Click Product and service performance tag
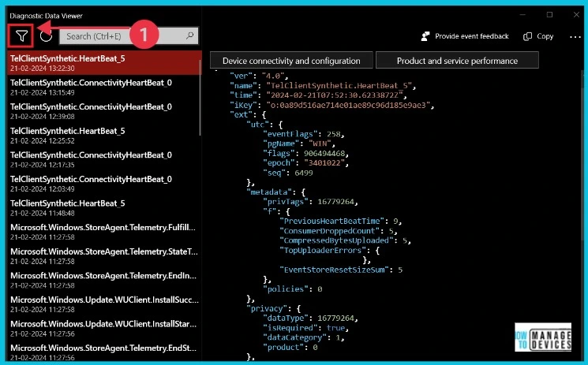 (457, 61)
